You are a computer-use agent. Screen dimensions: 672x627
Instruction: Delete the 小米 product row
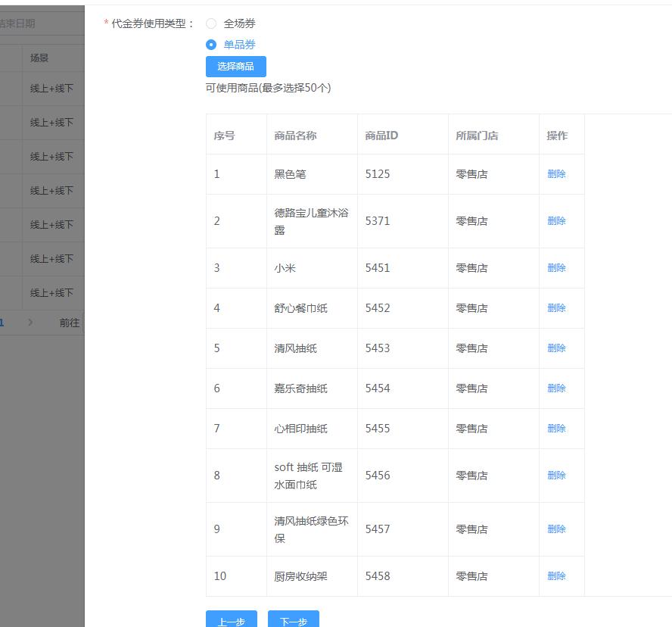click(x=556, y=267)
